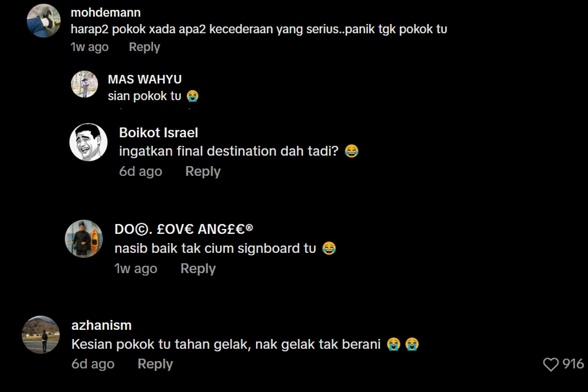Open MAS WAHYU's avatar

click(84, 84)
